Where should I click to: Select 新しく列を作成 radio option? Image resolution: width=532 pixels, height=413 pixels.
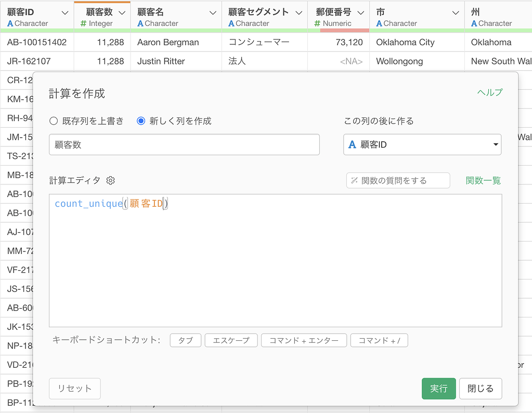pos(141,121)
